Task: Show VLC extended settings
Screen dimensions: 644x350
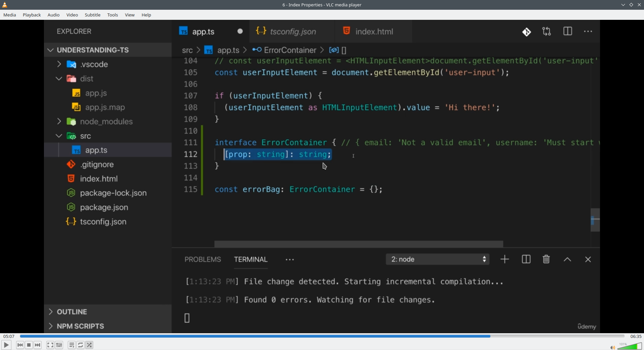Action: tap(59, 345)
